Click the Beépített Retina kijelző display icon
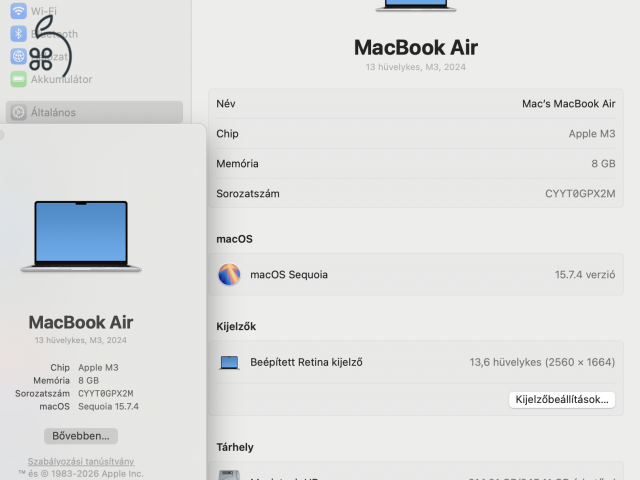Screen dimensions: 640x480 [x=229, y=362]
